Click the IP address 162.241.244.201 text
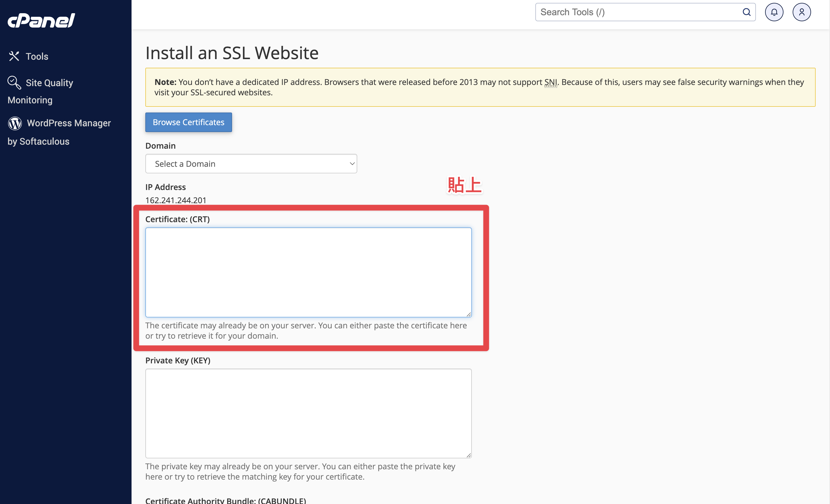This screenshot has width=830, height=504. [176, 200]
